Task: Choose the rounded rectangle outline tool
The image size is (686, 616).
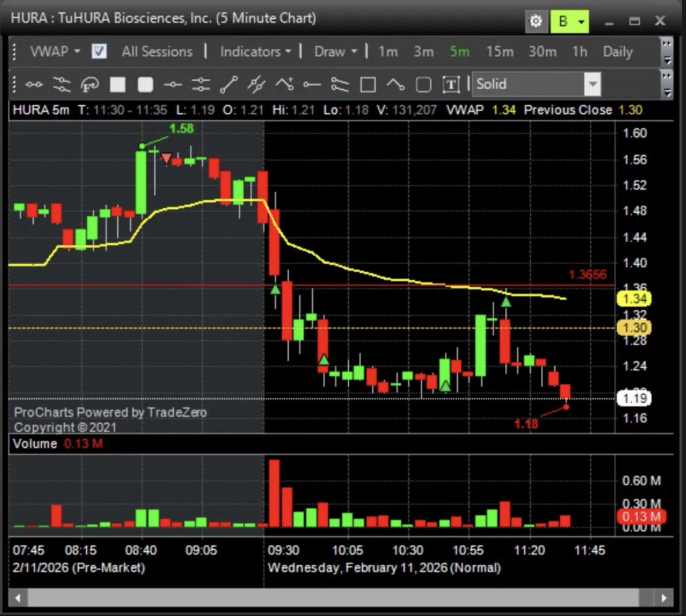Action: [423, 85]
